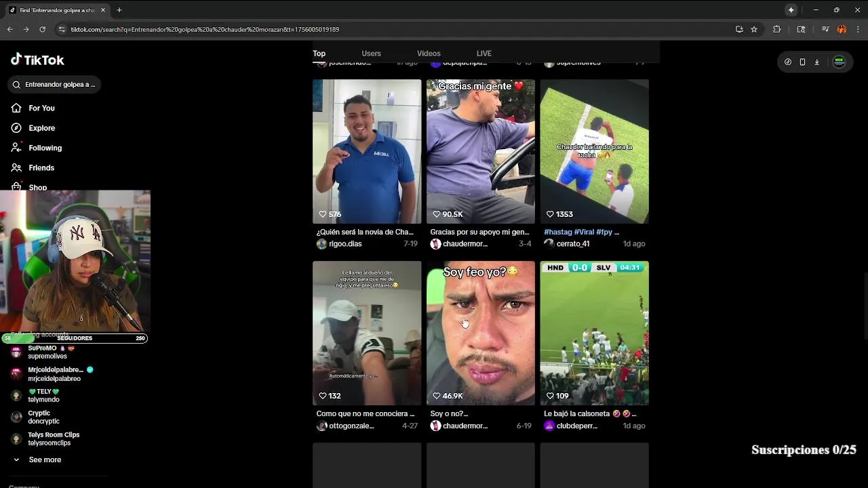The height and width of the screenshot is (488, 868).
Task: Open the Shop section
Action: (38, 187)
